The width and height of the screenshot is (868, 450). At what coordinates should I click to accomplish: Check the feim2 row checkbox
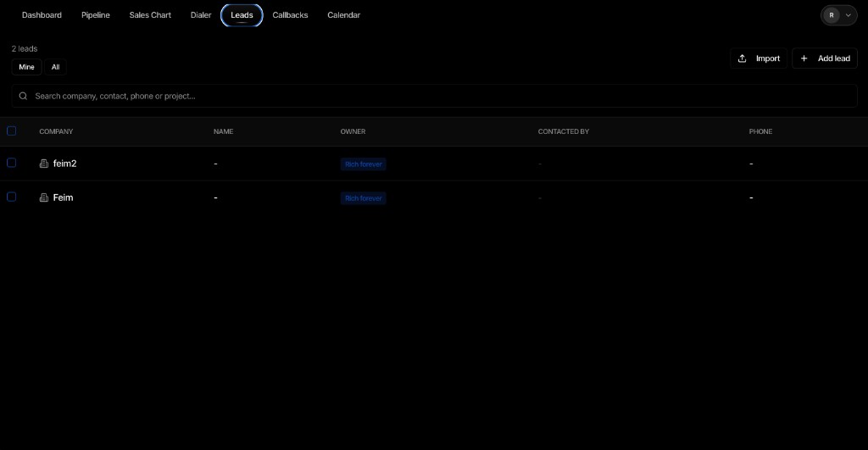[x=12, y=163]
